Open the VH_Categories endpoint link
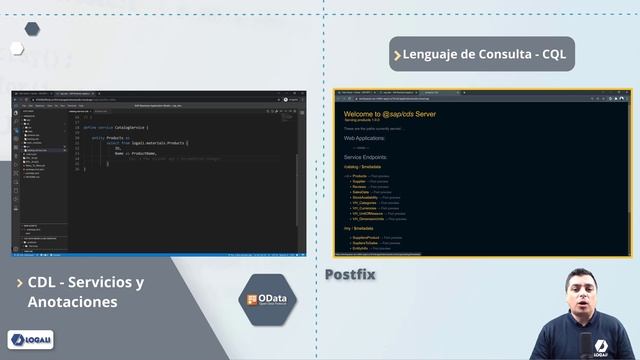The height and width of the screenshot is (360, 640). (364, 203)
